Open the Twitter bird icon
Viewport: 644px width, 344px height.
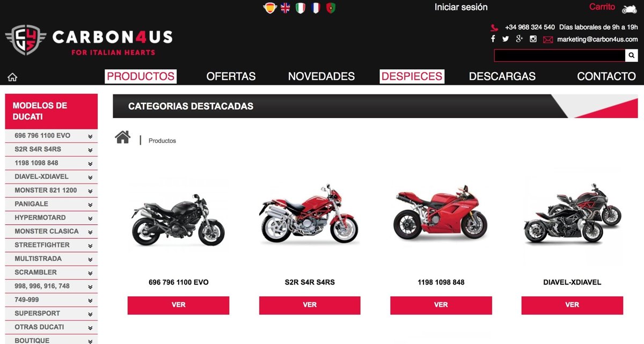[x=506, y=39]
